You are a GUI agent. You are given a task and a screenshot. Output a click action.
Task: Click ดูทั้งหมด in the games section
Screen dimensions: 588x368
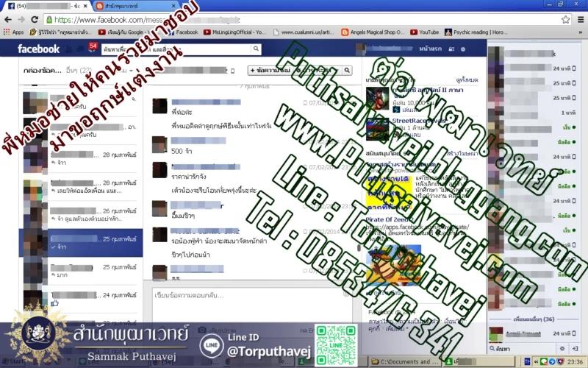pos(467,80)
